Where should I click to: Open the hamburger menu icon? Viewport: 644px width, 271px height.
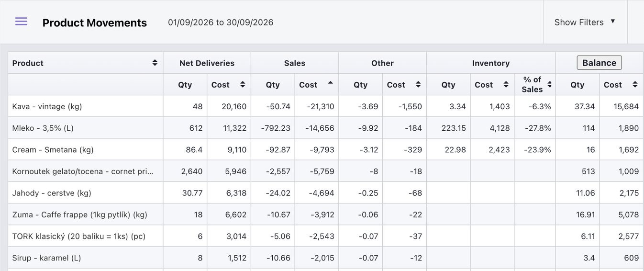[21, 22]
